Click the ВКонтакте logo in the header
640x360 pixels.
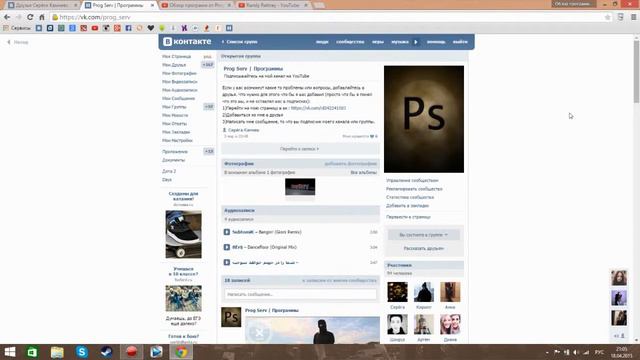point(187,42)
